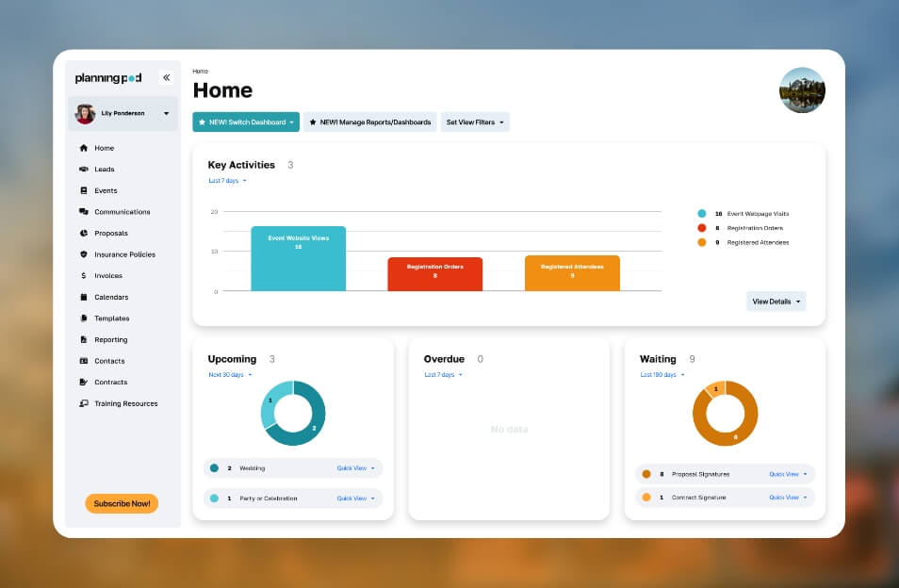
Task: Open Quick View for Wedding row
Action: (x=355, y=468)
